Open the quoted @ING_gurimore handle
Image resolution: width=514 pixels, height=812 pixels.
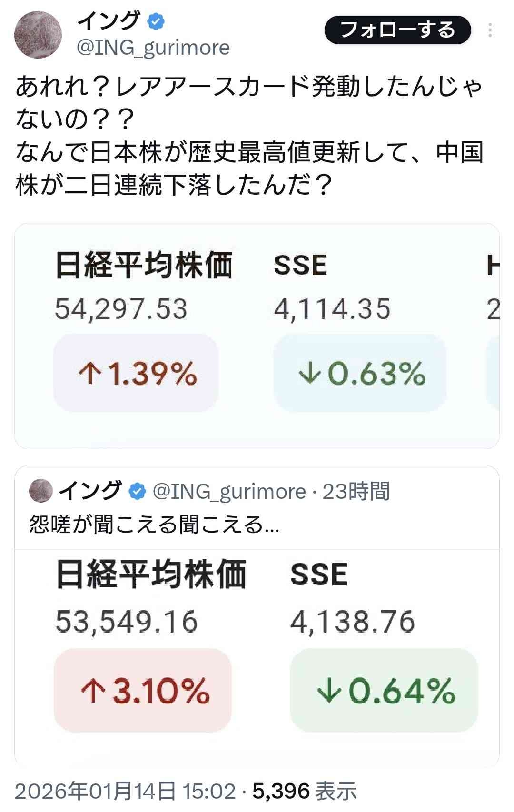pyautogui.click(x=229, y=491)
